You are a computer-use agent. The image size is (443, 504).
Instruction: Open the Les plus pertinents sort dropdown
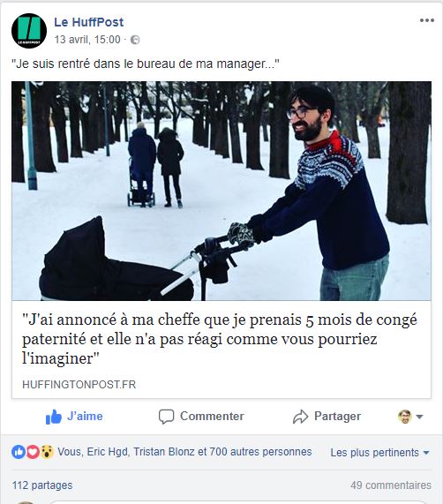[x=380, y=453]
